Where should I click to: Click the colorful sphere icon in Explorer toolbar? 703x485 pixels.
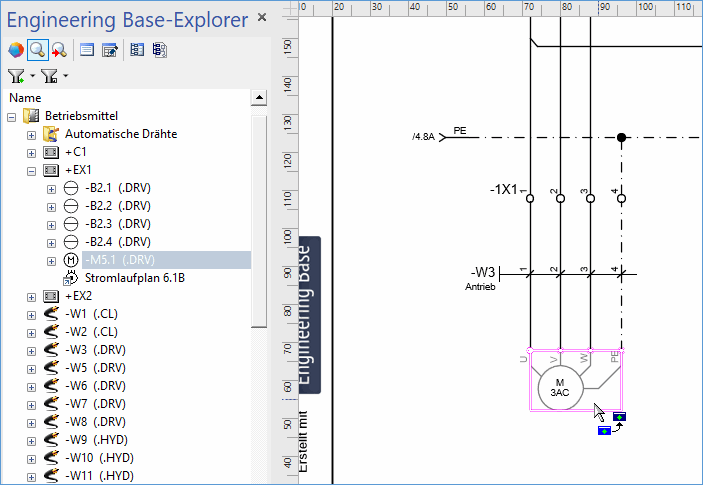16,50
